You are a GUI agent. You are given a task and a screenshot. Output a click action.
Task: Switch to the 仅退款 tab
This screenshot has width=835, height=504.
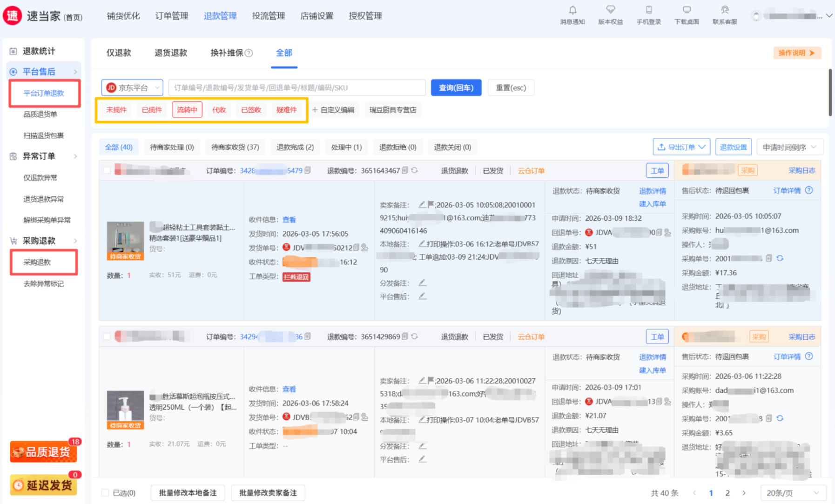(x=119, y=53)
